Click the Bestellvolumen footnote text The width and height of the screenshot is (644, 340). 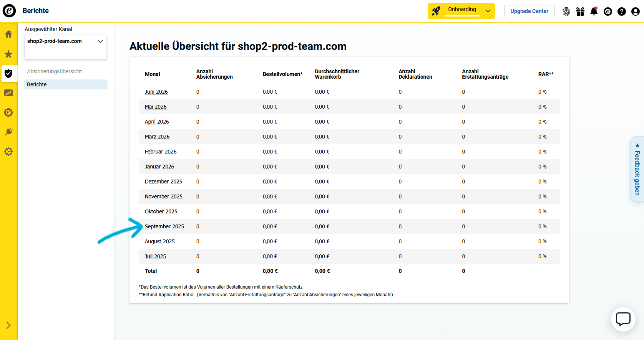coord(221,287)
